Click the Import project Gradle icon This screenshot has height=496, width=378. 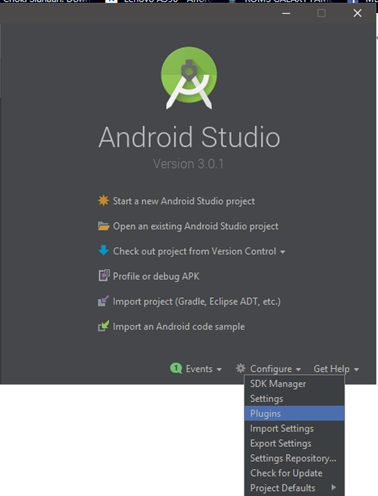click(x=103, y=301)
